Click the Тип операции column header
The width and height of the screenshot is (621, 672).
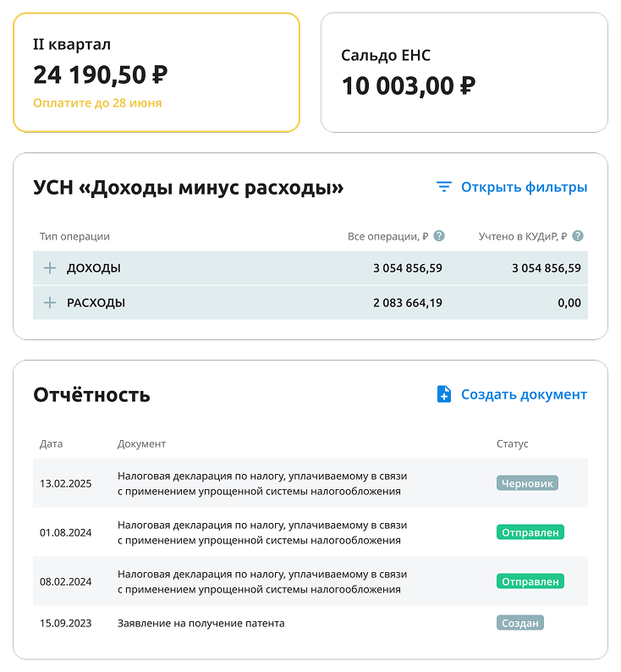74,237
